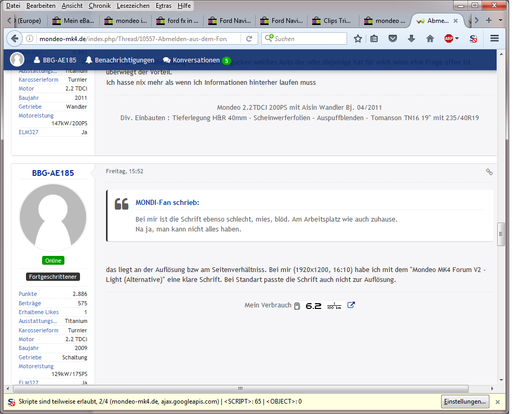Open the downloads arrow icon
The width and height of the screenshot is (532, 414).
[x=411, y=38]
